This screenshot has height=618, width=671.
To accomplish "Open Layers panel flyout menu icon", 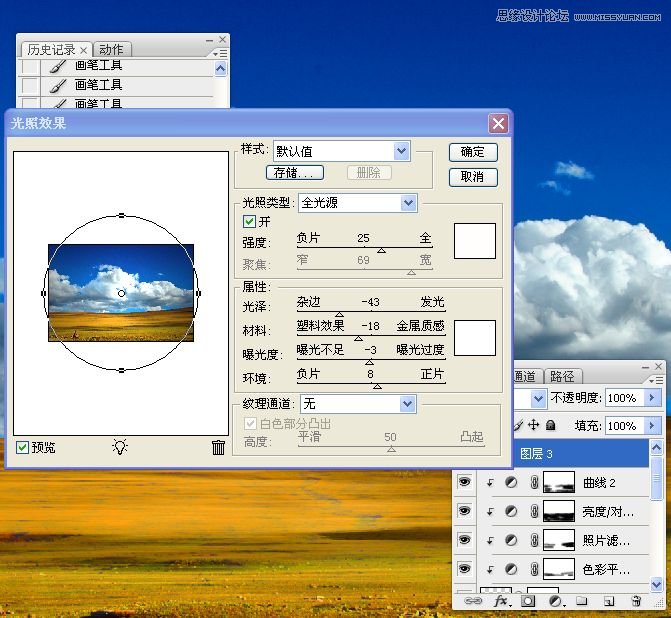I will (656, 380).
